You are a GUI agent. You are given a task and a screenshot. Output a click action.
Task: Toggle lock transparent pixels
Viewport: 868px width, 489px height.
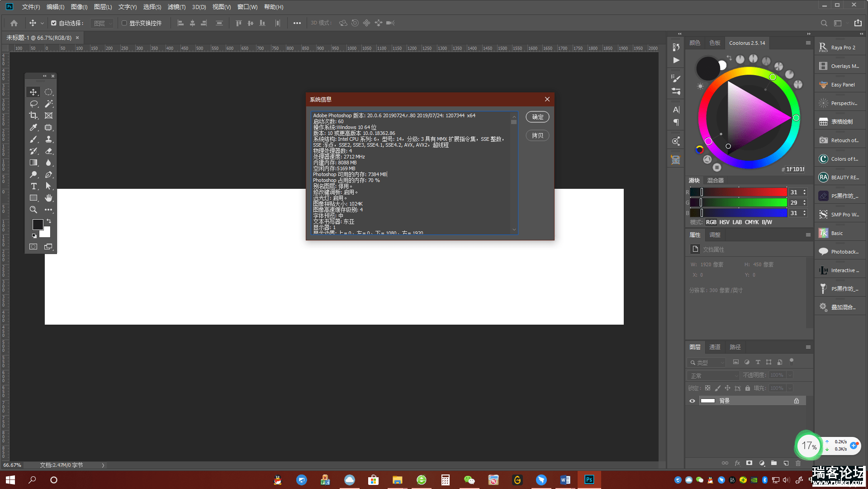707,388
